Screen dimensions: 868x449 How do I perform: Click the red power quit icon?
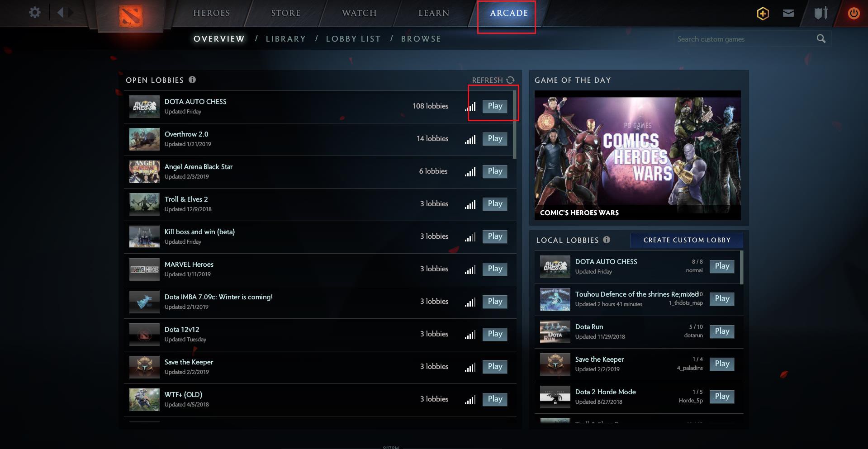tap(854, 14)
